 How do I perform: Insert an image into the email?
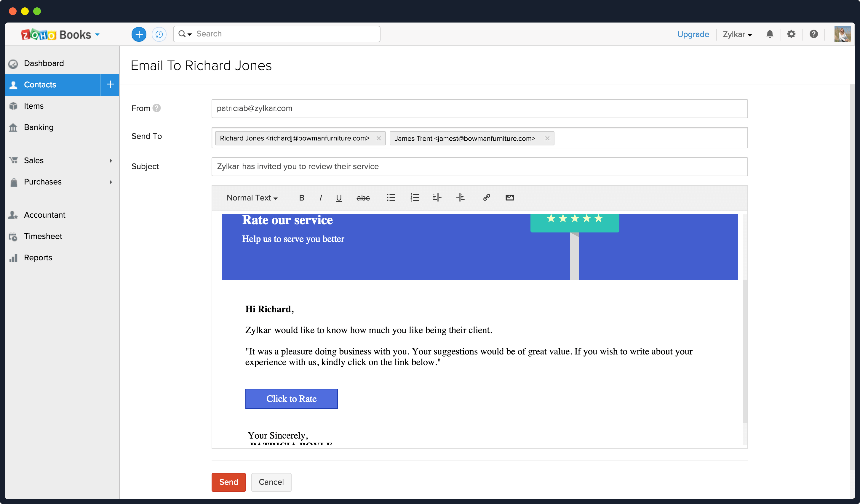pos(509,198)
